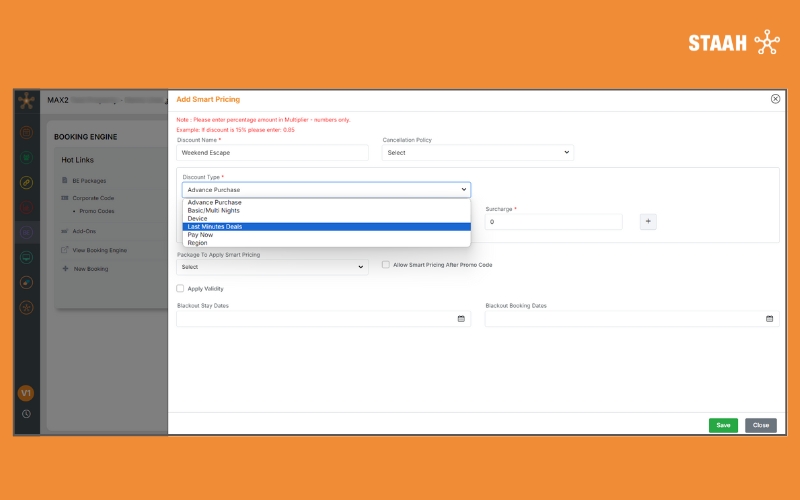Collapse the Discount Type dropdown
Screen dimensions: 800x500
(327, 190)
